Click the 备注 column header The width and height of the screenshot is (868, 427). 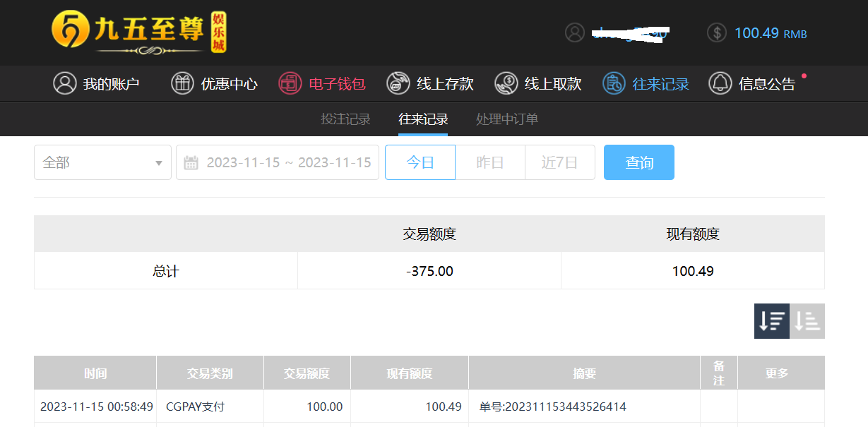point(719,373)
